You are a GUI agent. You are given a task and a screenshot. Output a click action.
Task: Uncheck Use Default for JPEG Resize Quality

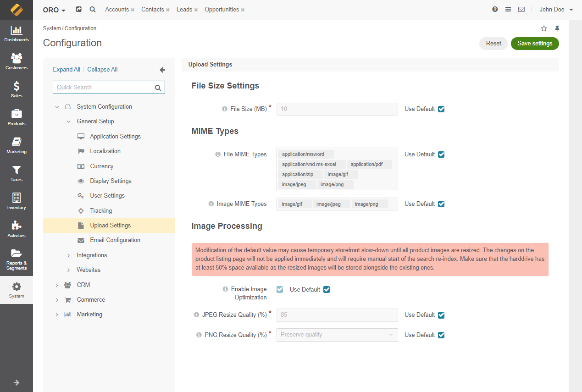[x=441, y=315]
